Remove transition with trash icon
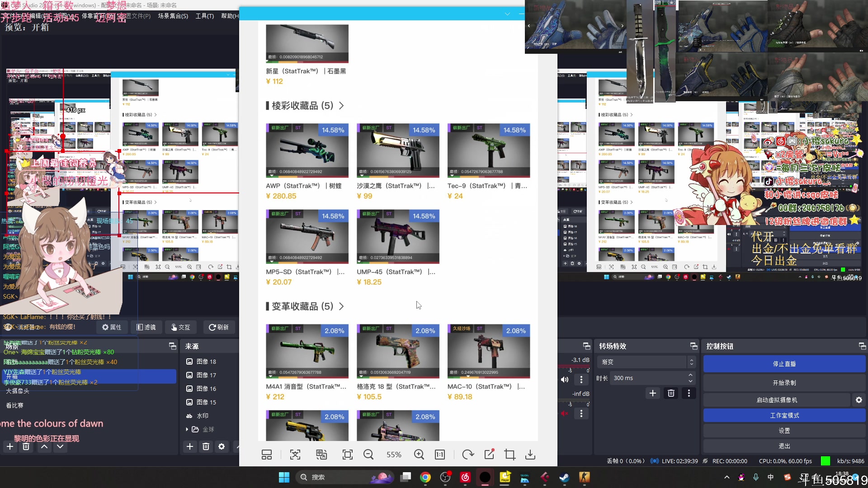The height and width of the screenshot is (488, 868). click(671, 393)
